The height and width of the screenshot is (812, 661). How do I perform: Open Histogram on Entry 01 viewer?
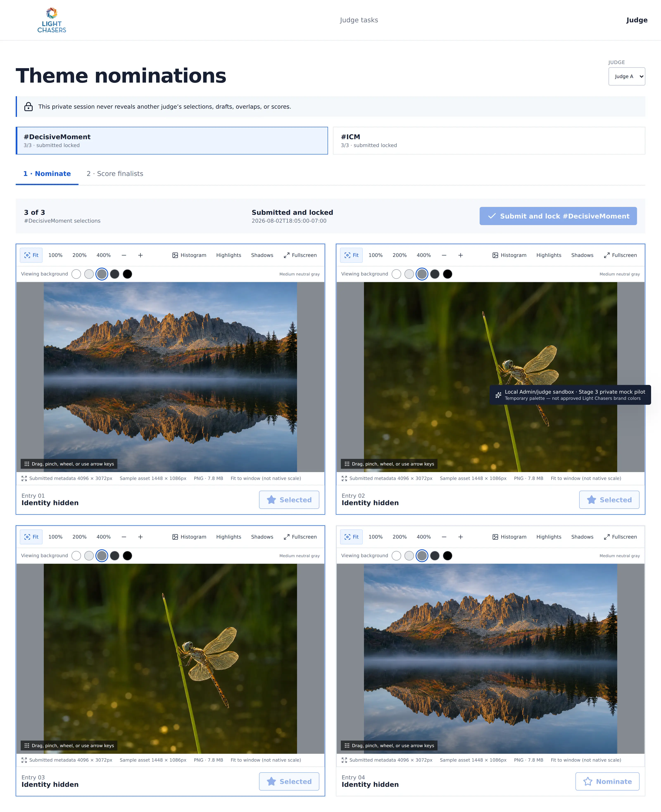pyautogui.click(x=189, y=255)
